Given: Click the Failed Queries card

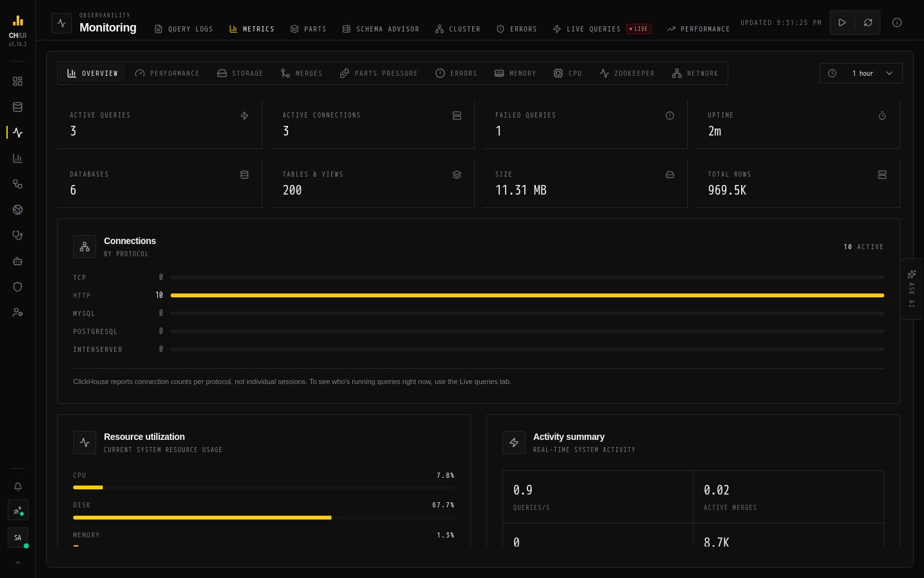Looking at the screenshot, I should (x=585, y=124).
